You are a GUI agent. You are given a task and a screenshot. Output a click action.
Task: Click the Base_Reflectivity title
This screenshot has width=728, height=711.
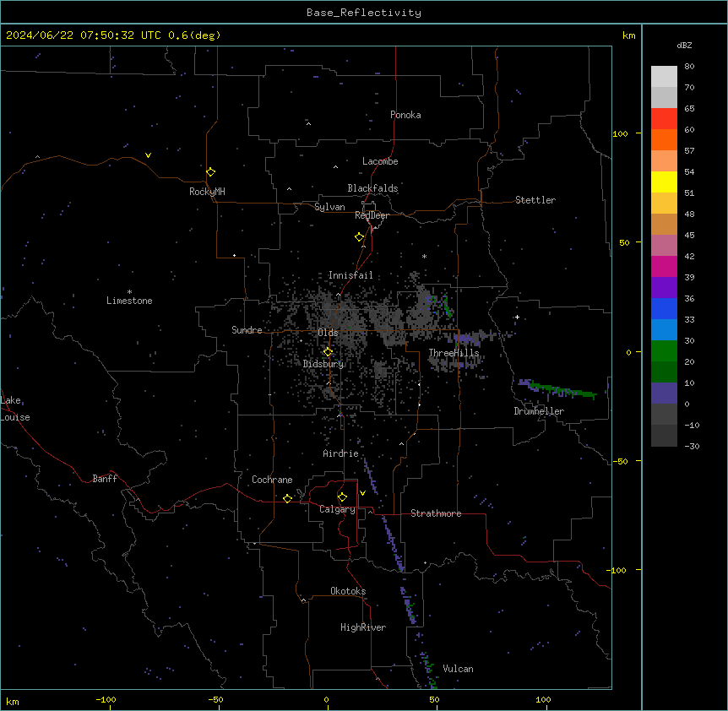(x=364, y=13)
